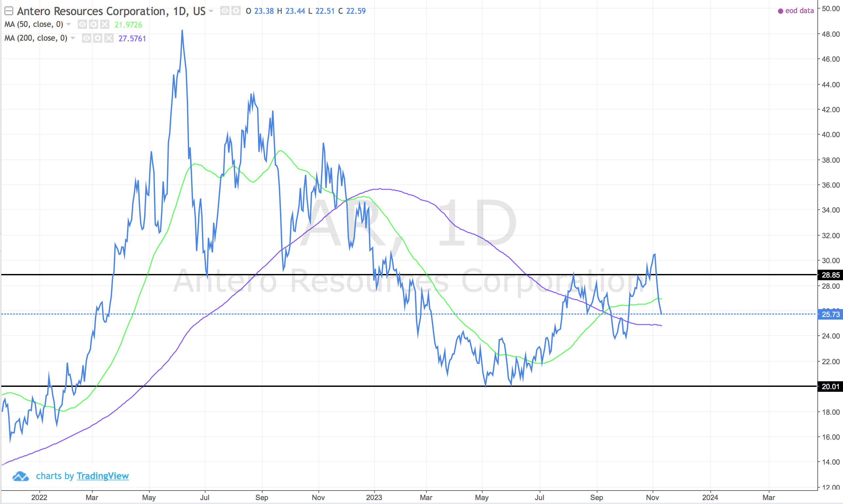This screenshot has height=504, width=843.
Task: Hide the MA 200 indicator via eye icon
Action: click(87, 38)
